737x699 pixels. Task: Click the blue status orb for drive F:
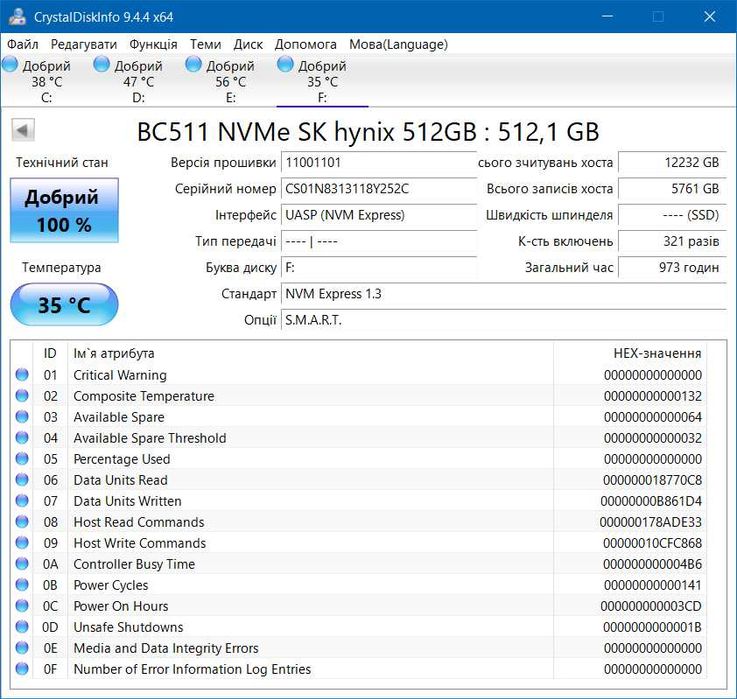tap(285, 64)
